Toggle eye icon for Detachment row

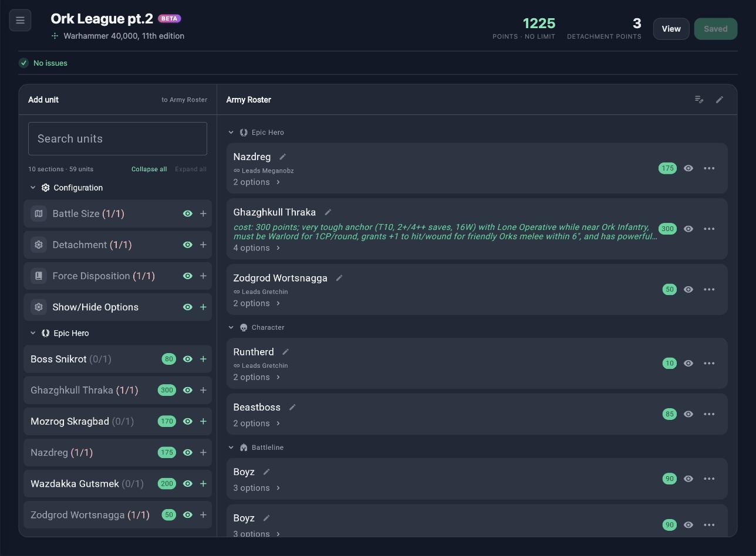click(188, 245)
